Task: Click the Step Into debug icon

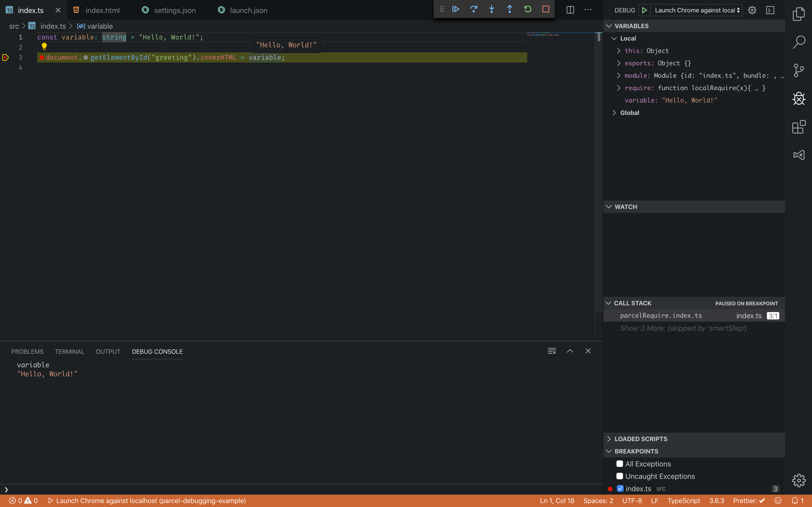Action: coord(492,9)
